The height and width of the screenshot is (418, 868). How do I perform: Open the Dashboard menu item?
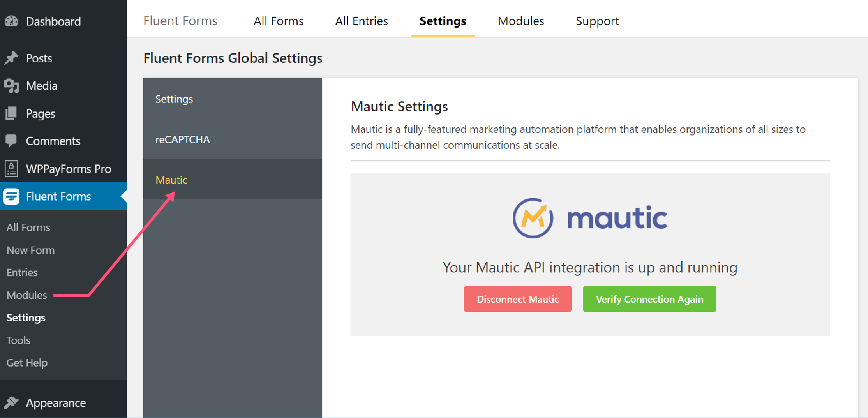[63, 21]
